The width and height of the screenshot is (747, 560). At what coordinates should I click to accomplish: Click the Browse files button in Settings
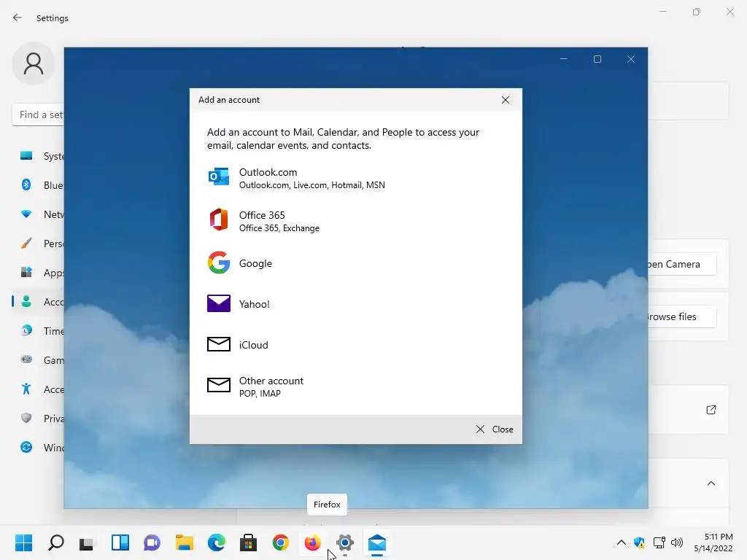coord(682,316)
